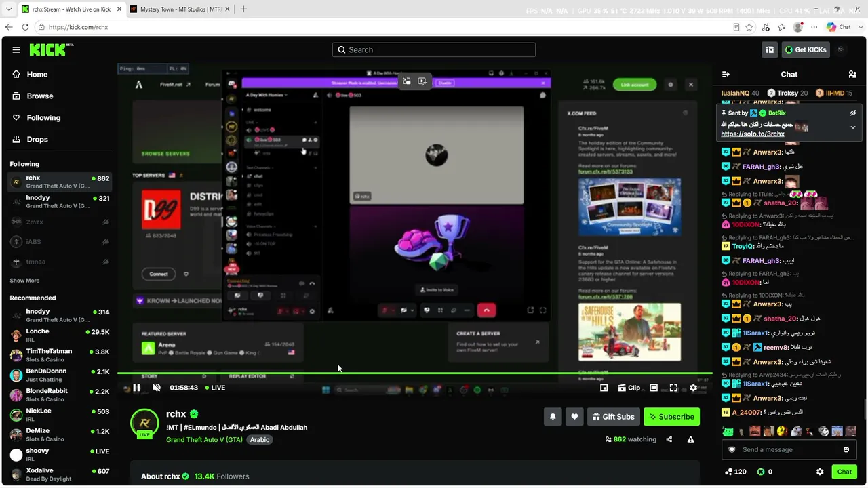Open the video player settings gear
The height and width of the screenshot is (488, 868).
coord(693,388)
